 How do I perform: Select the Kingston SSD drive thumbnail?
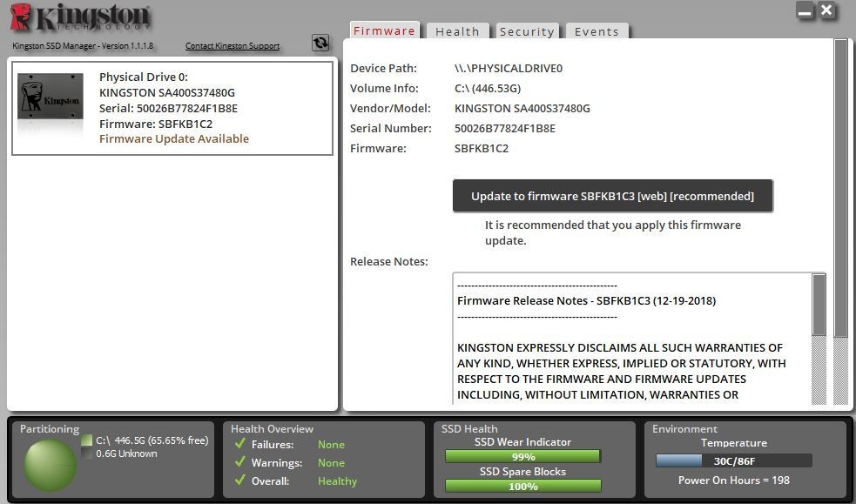click(x=51, y=97)
